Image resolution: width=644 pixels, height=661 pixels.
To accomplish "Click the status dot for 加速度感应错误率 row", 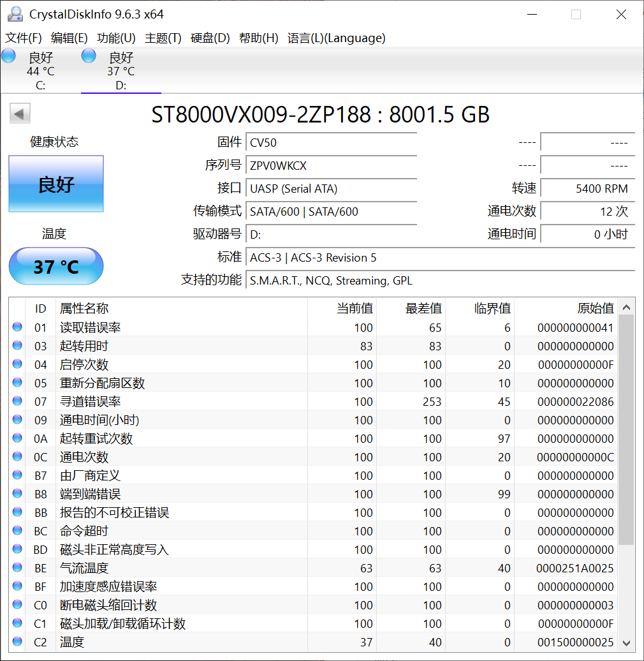I will point(17,586).
